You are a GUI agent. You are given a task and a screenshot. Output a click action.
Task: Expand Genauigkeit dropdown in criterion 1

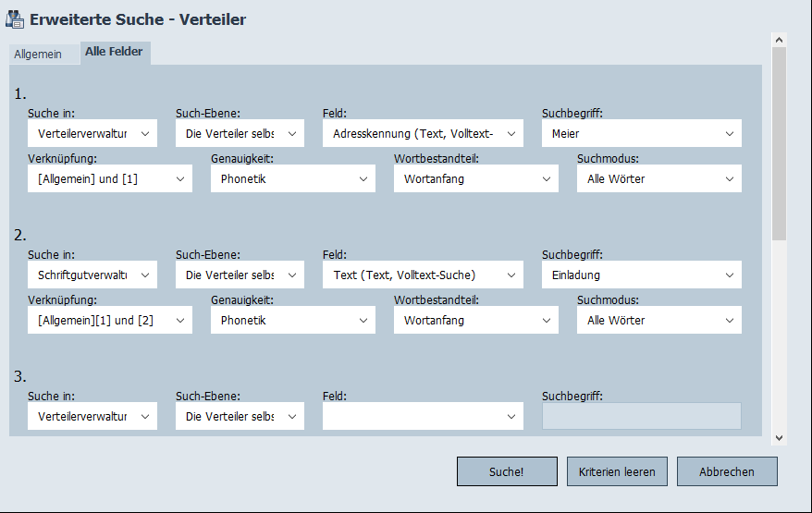click(293, 179)
